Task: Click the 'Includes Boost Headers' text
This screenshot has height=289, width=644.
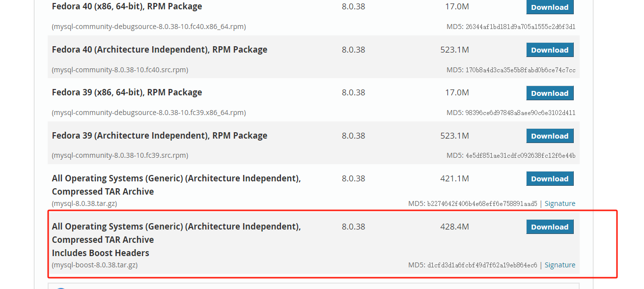Action: tap(101, 253)
